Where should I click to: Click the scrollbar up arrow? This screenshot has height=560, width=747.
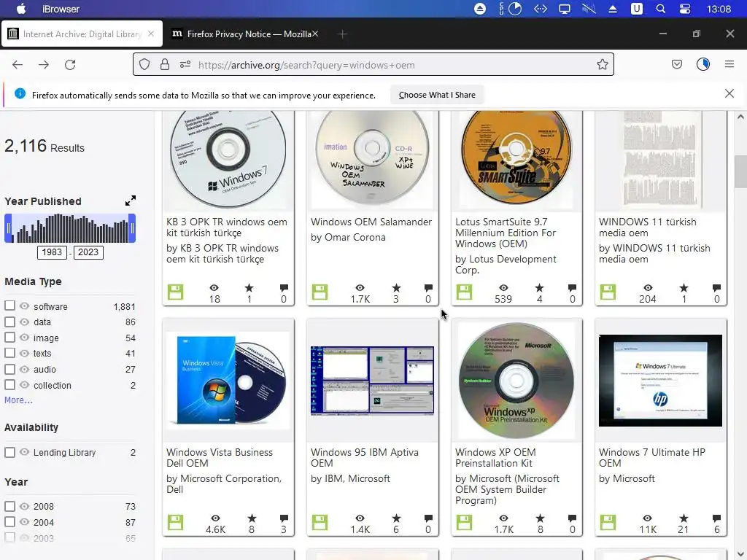point(741,117)
